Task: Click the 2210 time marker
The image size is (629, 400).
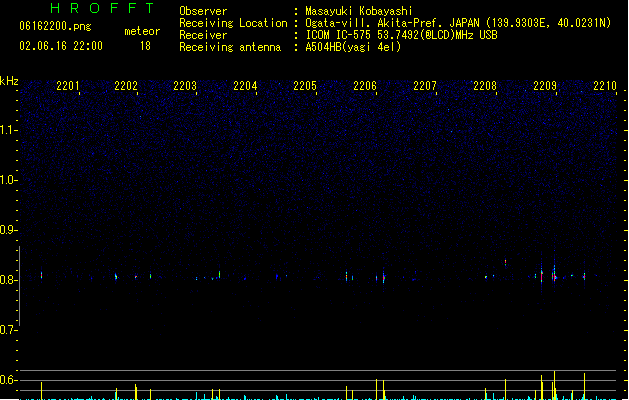Action: (605, 86)
